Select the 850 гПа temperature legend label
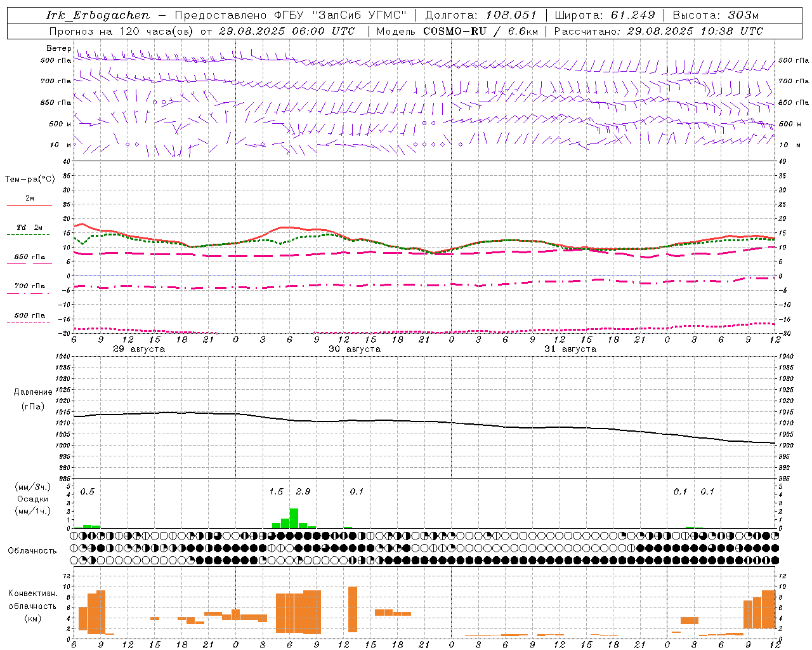 (30, 257)
